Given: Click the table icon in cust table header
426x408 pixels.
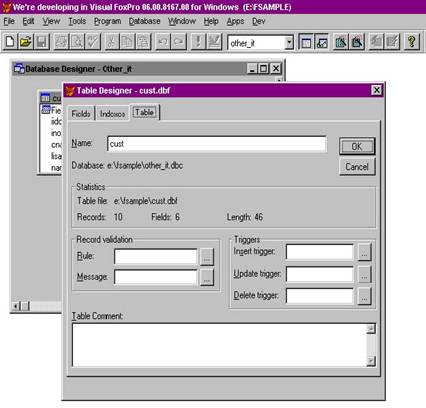Looking at the screenshot, I should click(45, 98).
